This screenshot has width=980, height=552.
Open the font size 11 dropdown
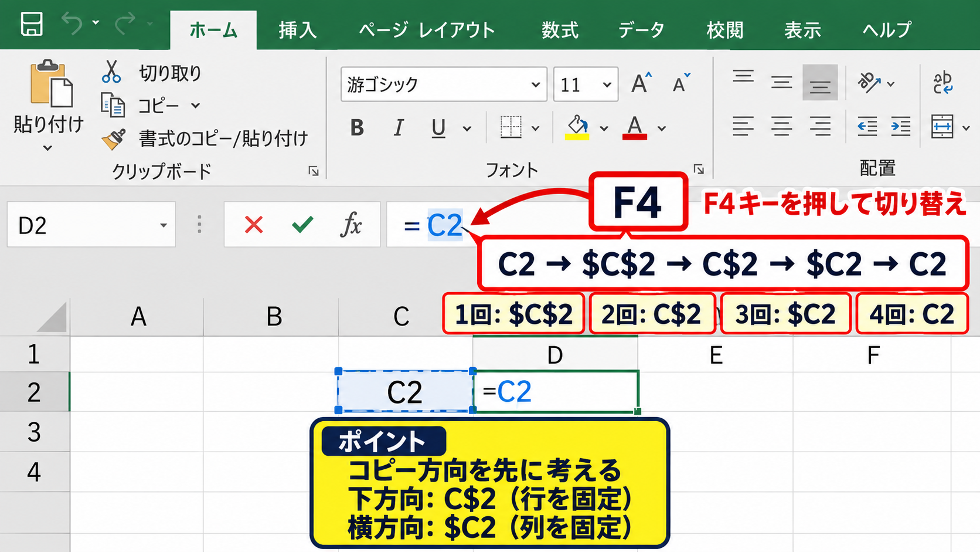[607, 84]
